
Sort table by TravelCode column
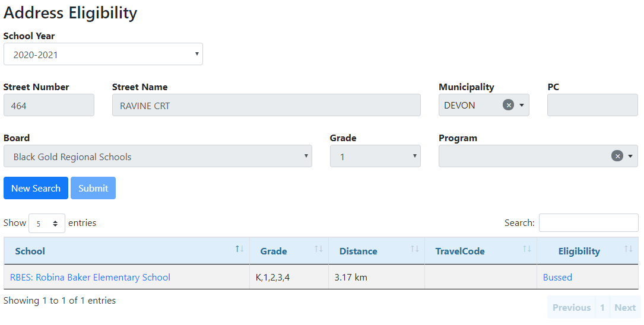click(x=480, y=251)
